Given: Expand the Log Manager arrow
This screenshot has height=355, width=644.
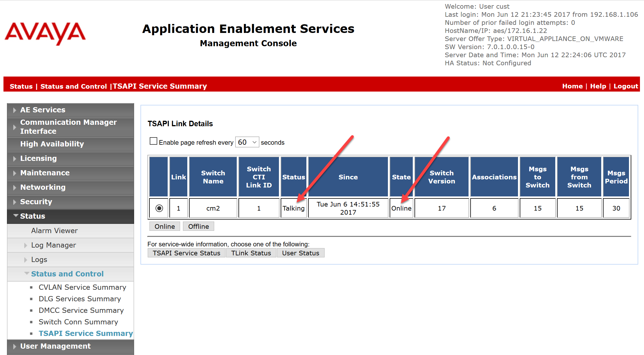Looking at the screenshot, I should click(x=26, y=245).
